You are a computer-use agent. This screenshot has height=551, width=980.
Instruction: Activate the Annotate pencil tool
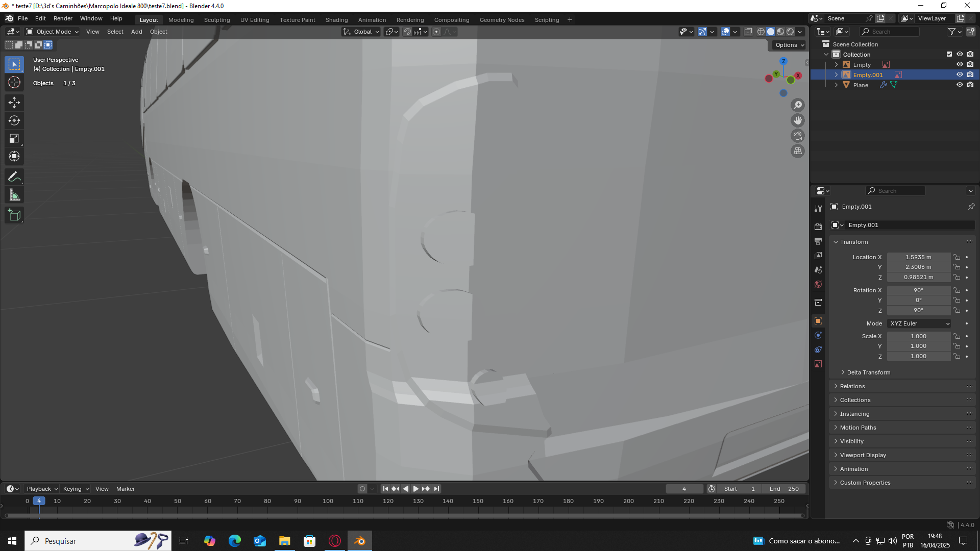click(x=14, y=177)
